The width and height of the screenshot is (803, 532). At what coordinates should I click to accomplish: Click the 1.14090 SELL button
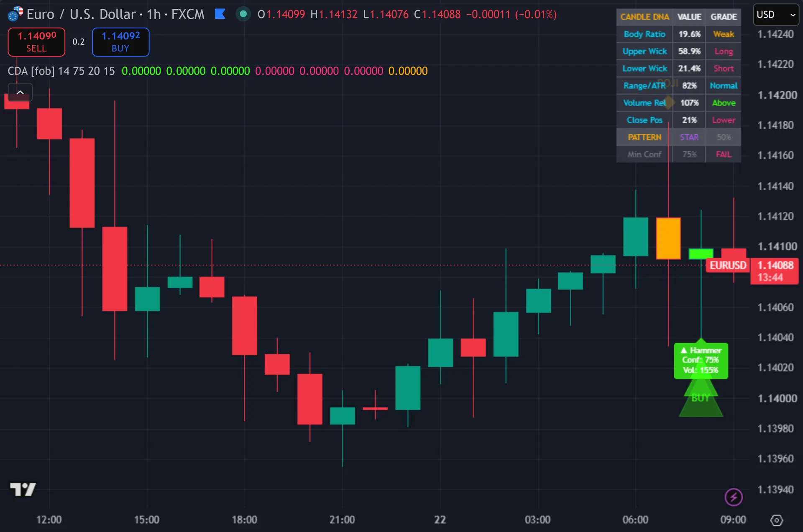(36, 42)
